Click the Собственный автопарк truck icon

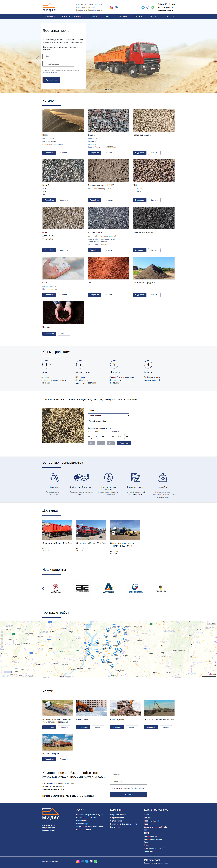coord(81,478)
